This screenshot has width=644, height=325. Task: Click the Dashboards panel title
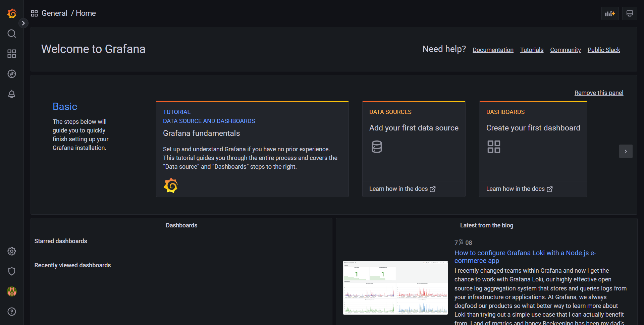pyautogui.click(x=181, y=225)
